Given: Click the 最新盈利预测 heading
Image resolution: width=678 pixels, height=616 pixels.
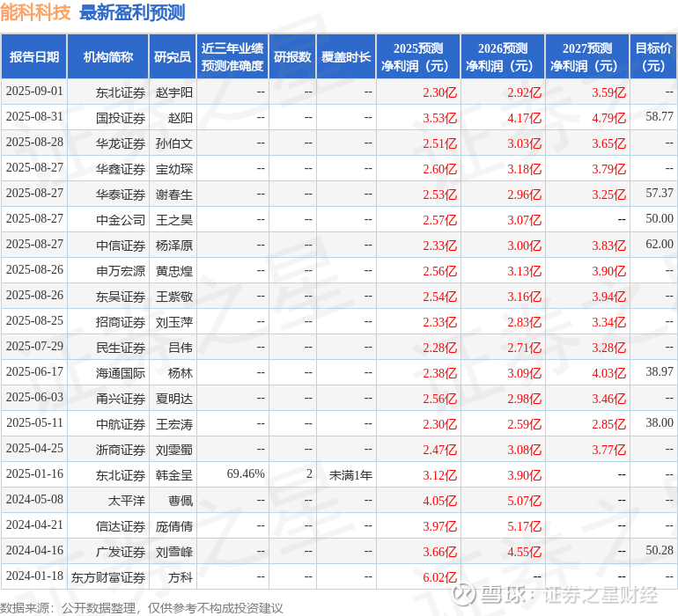Looking at the screenshot, I should coord(132,12).
